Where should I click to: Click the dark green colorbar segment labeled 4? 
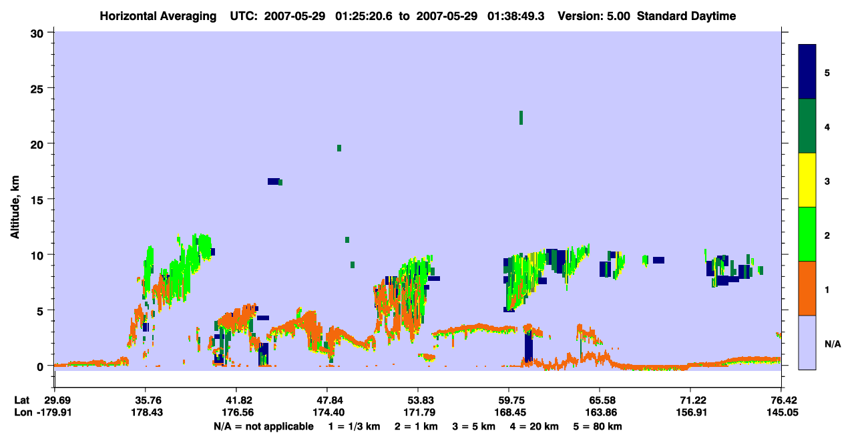click(807, 126)
